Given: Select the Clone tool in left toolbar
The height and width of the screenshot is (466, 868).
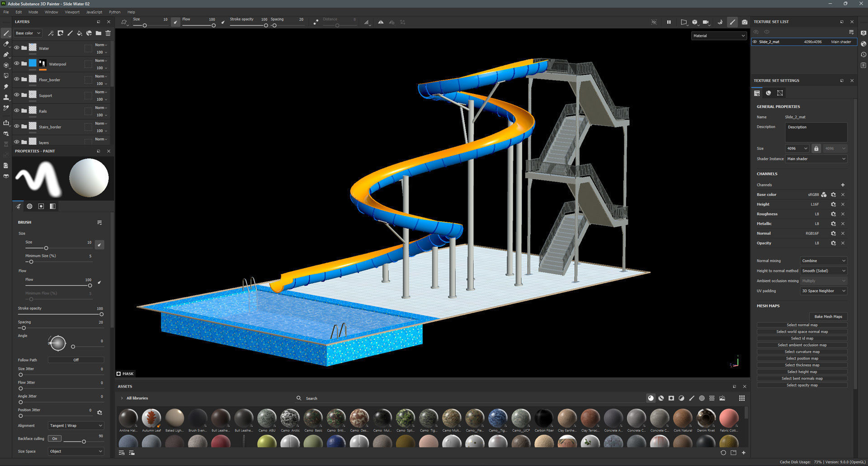Looking at the screenshot, I should point(6,98).
